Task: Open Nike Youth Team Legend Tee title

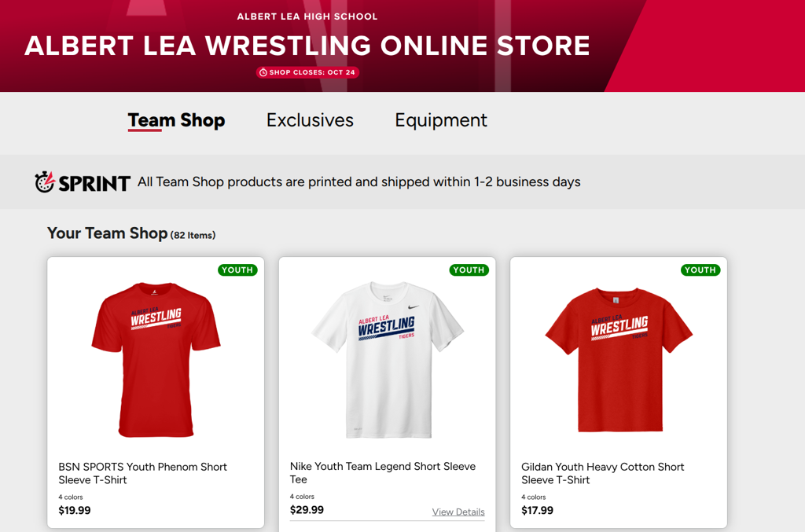Action: 382,472
